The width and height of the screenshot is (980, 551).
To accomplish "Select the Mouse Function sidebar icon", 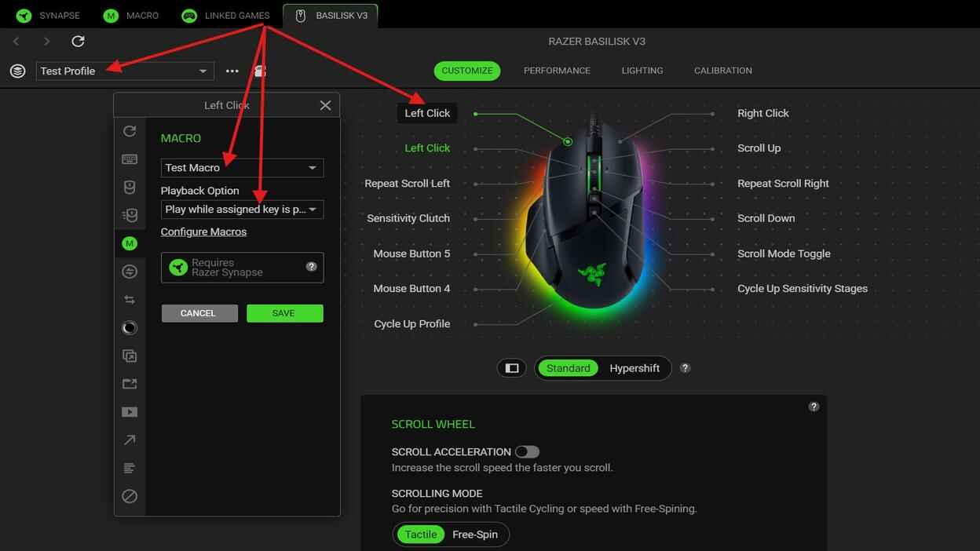I will tap(130, 187).
